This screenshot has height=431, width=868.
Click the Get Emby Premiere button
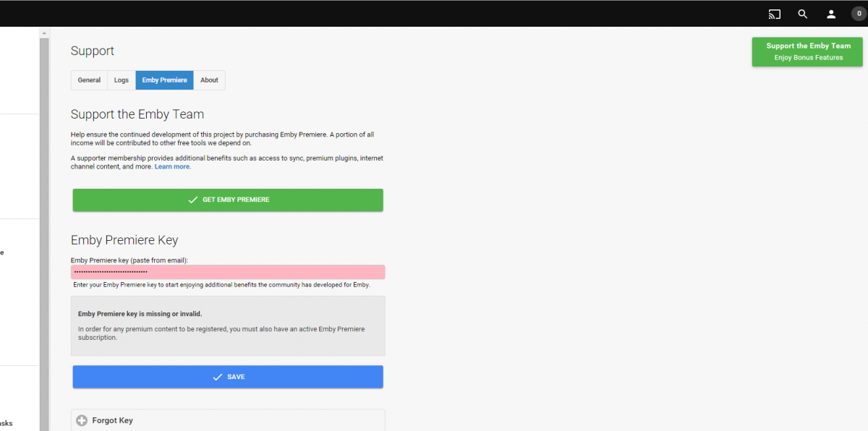[228, 200]
